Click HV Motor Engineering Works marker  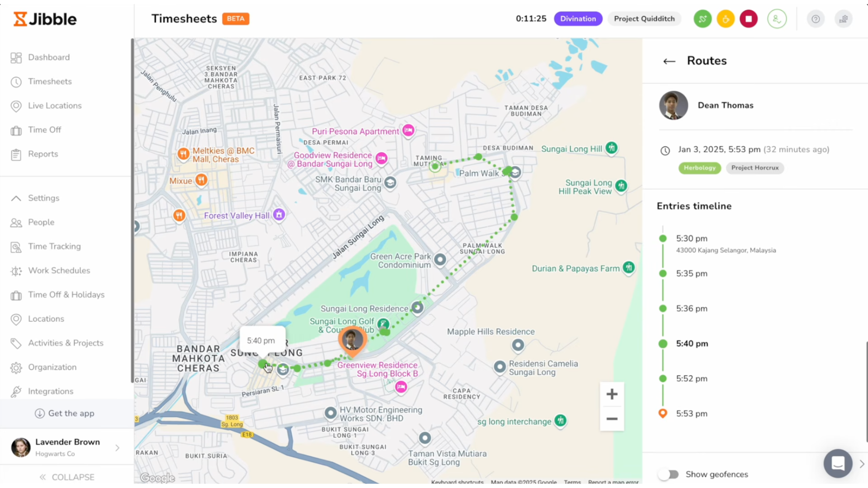coord(331,413)
